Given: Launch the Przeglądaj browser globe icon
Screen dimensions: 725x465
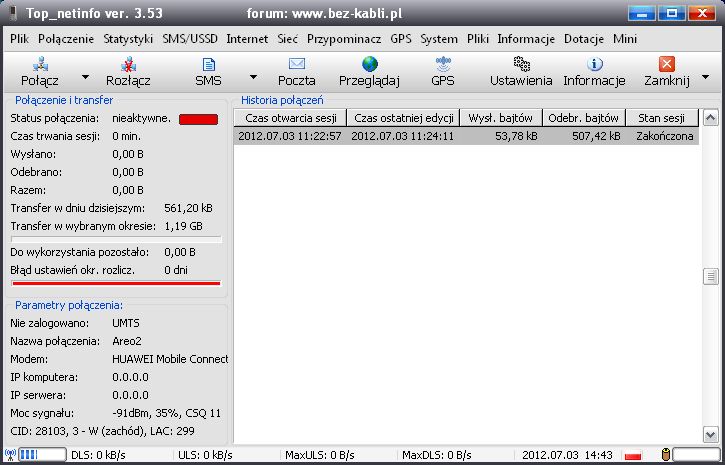Looking at the screenshot, I should click(369, 65).
